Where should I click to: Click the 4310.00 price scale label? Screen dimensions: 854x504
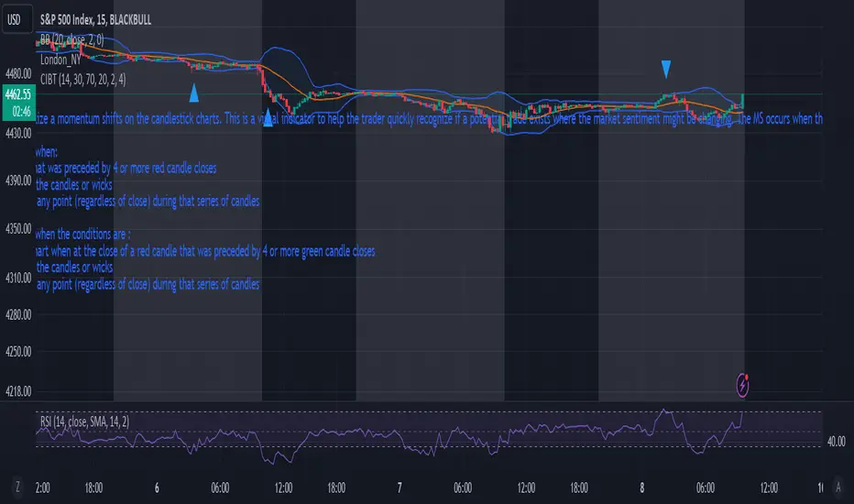[18, 278]
